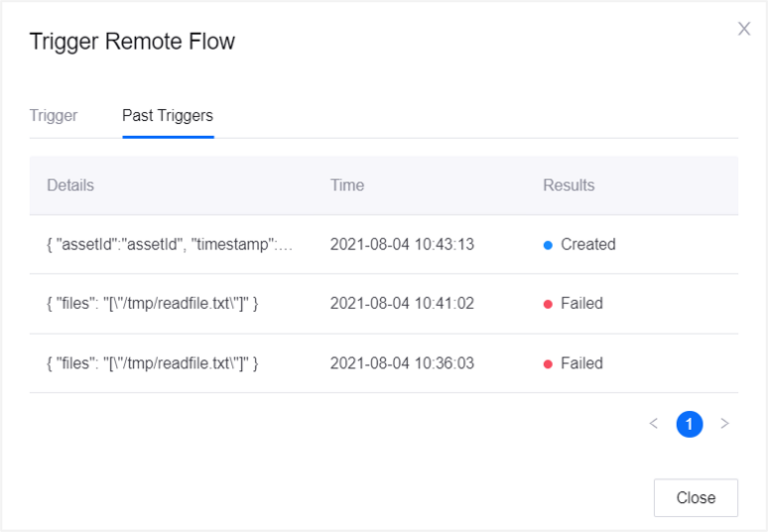Click the Results column header

[x=569, y=185]
